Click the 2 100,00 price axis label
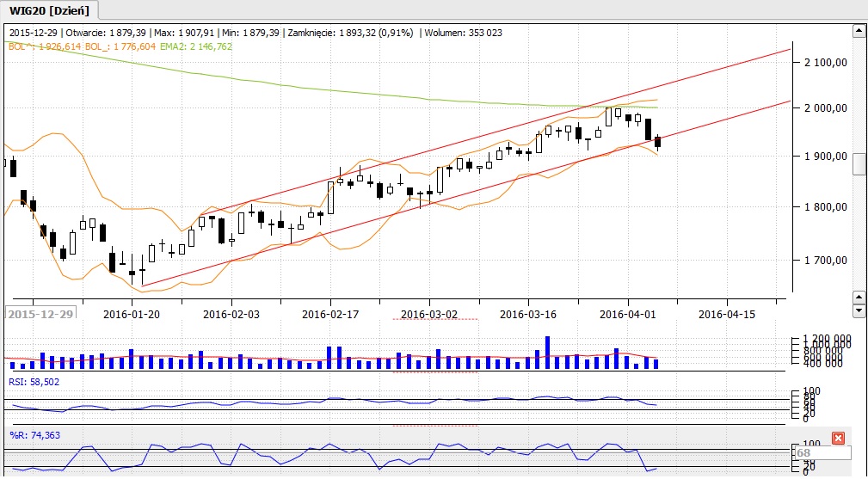The height and width of the screenshot is (479, 868). click(x=825, y=63)
